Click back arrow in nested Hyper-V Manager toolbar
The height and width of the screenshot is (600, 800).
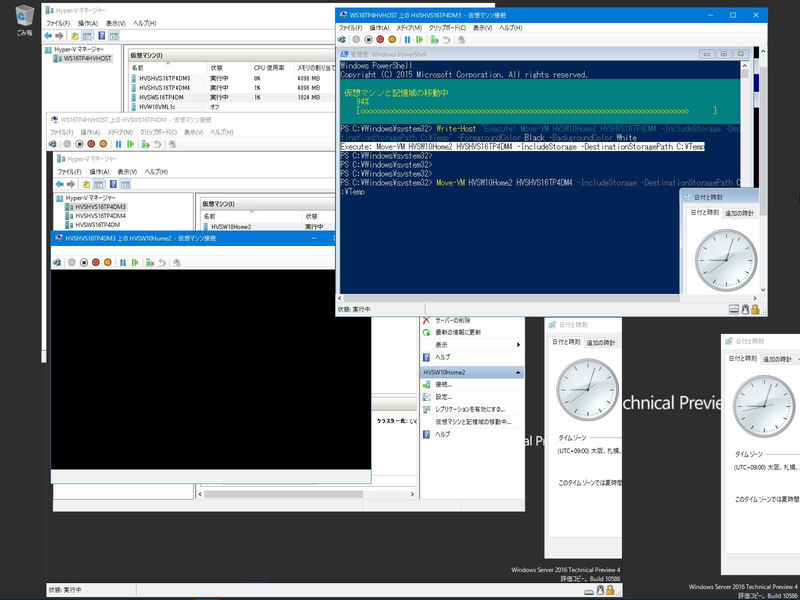coord(60,184)
